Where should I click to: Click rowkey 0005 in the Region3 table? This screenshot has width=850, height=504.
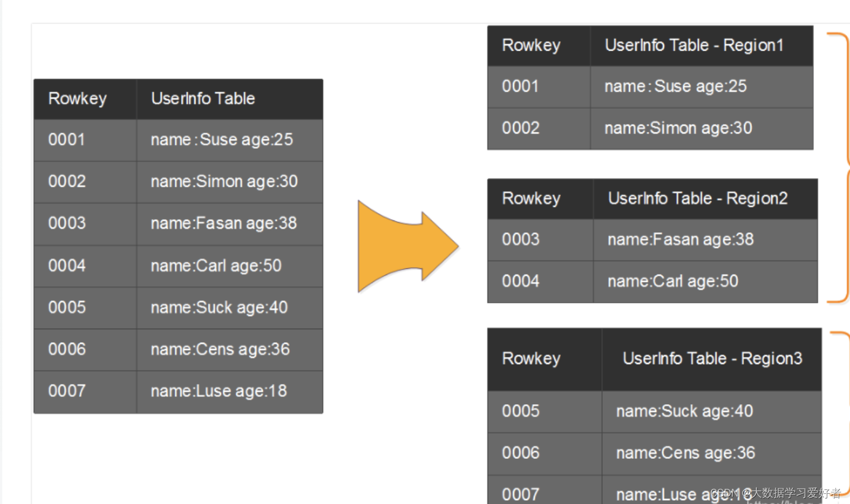521,411
